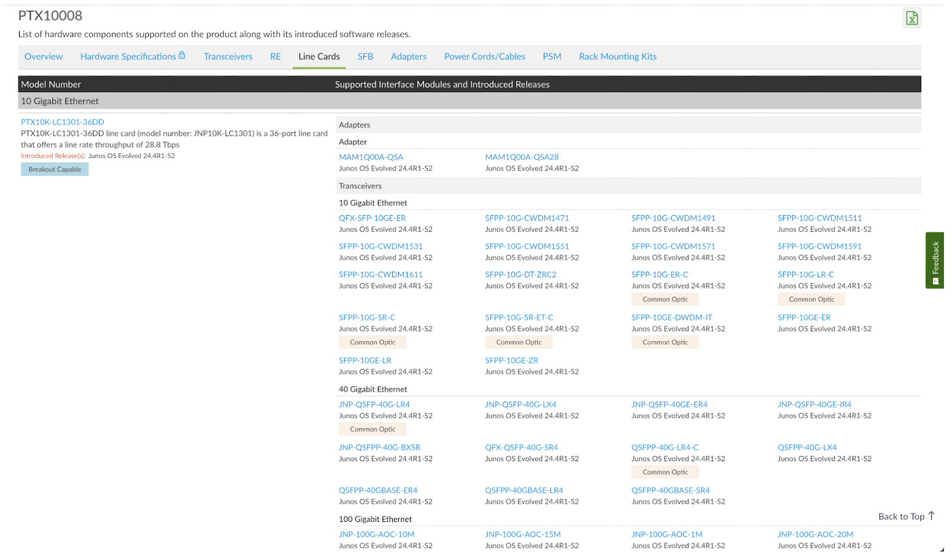The width and height of the screenshot is (952, 560).
Task: Open the SFPP-10G-LR-C link
Action: click(x=806, y=275)
